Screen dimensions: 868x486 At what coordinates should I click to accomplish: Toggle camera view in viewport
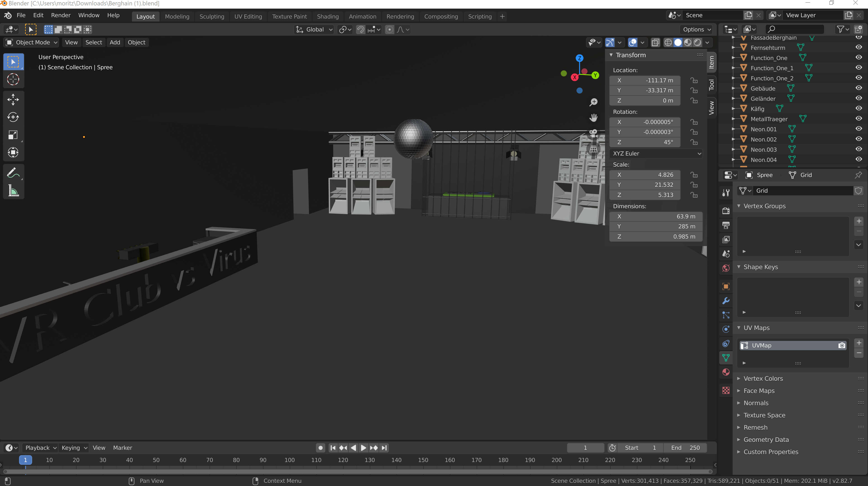[x=593, y=134]
